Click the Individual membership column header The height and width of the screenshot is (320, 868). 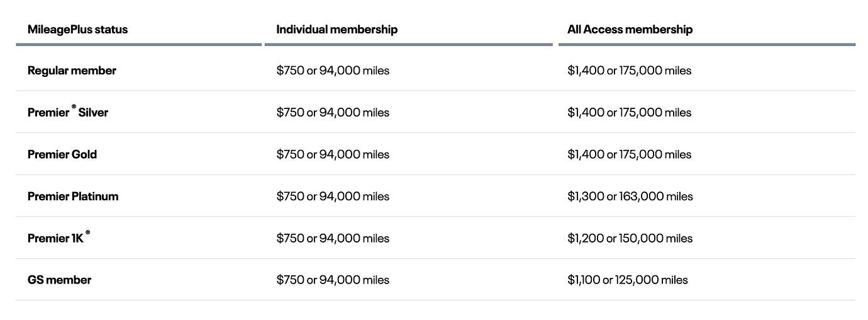click(x=337, y=30)
